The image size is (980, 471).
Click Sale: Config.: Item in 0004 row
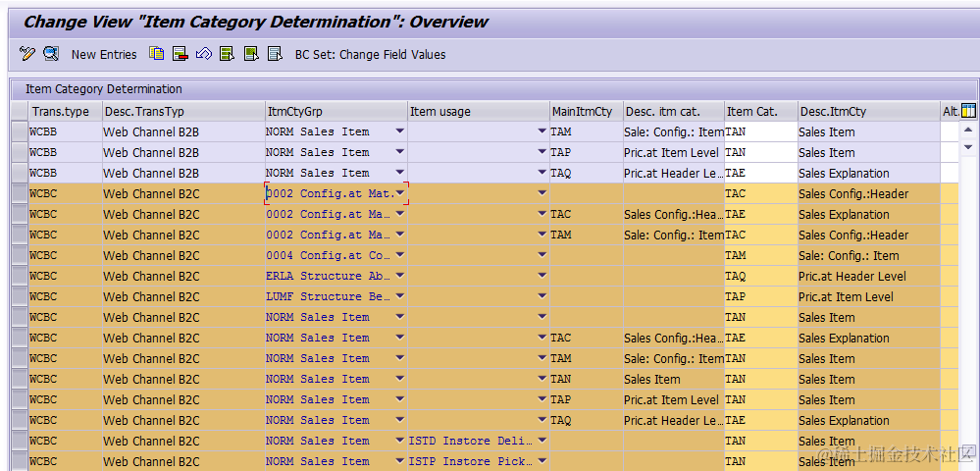849,255
